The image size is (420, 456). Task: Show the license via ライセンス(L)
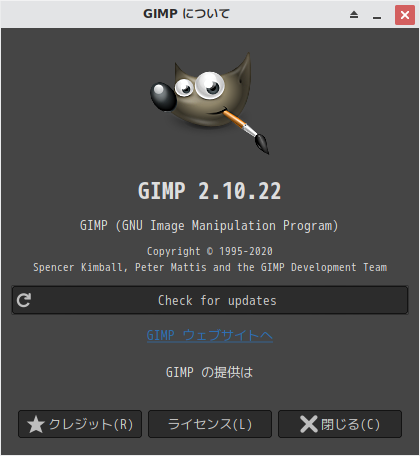(x=210, y=424)
